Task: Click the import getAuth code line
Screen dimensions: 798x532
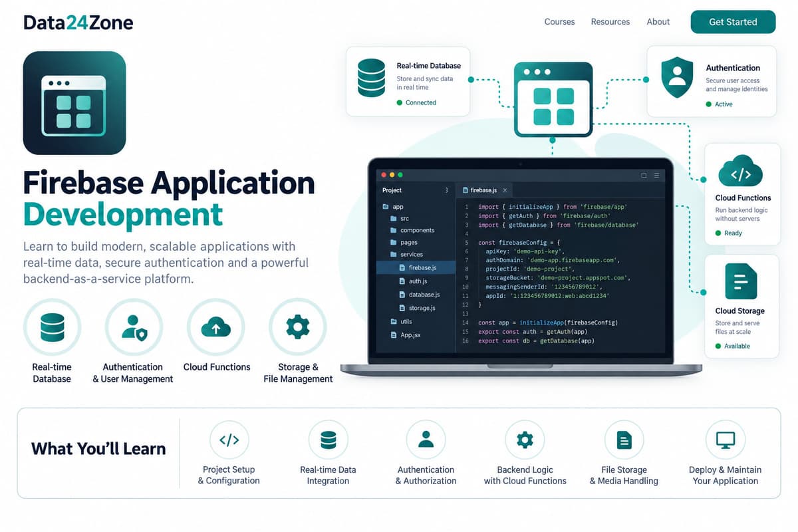Action: [x=543, y=216]
